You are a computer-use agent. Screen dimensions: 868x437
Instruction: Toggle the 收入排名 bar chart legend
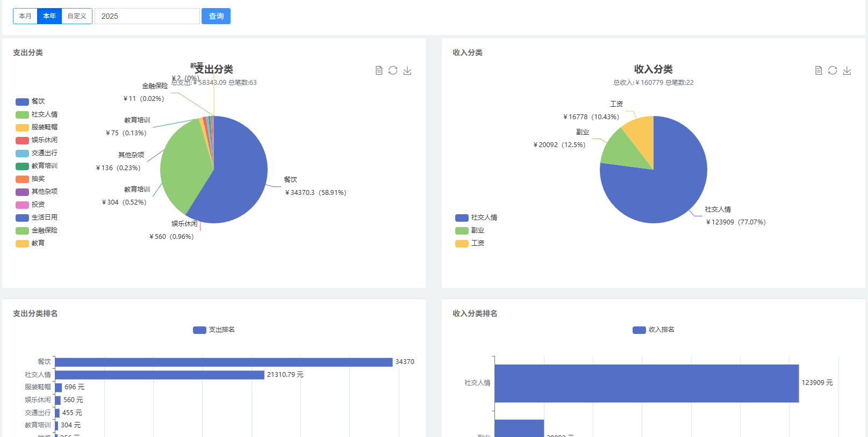[654, 330]
